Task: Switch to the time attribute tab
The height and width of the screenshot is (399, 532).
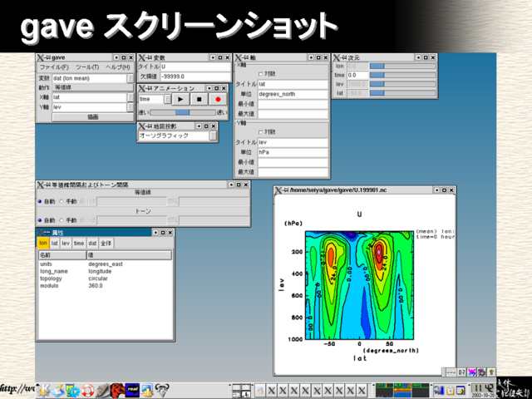Action: point(79,244)
